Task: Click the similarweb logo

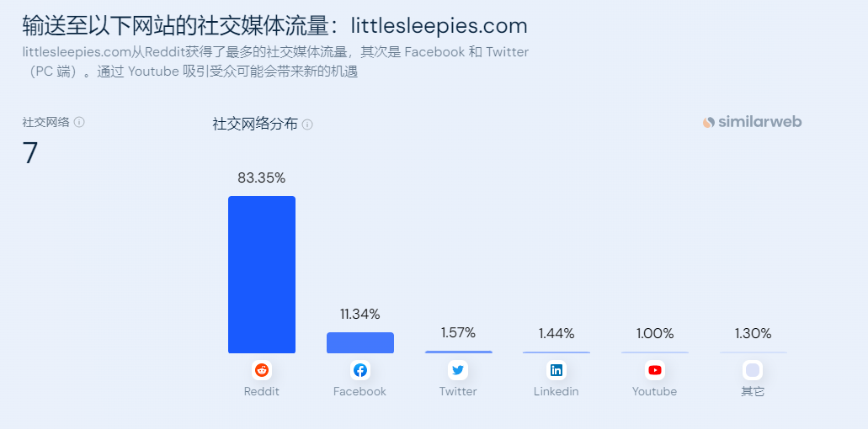Action: [x=753, y=122]
